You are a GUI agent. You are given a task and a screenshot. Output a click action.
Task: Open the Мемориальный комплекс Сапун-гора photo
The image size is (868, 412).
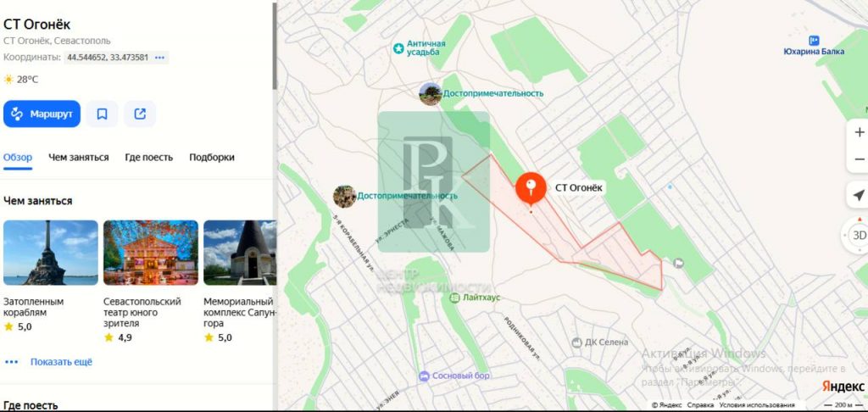[x=240, y=253]
